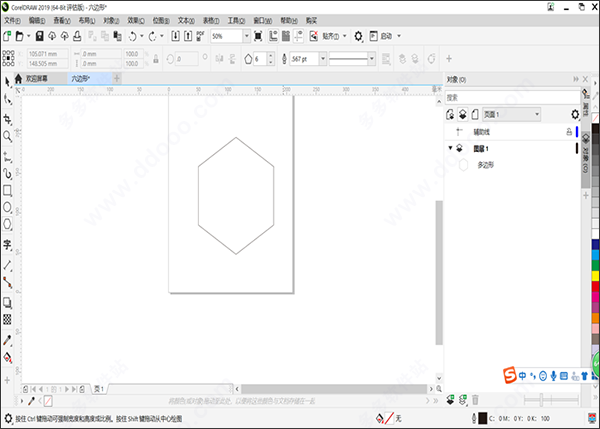The image size is (600, 429).
Task: Toggle rulers display button
Action: click(x=273, y=36)
